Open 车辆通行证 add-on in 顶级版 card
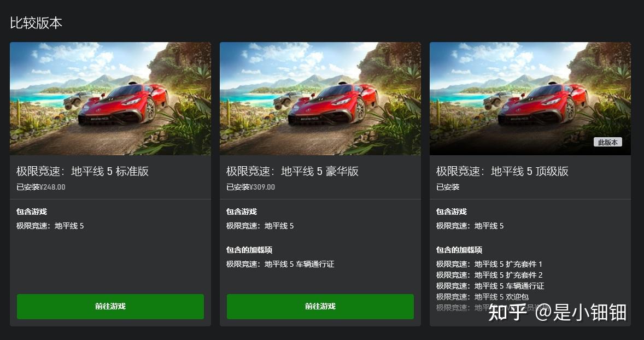The height and width of the screenshot is (340, 644). [x=490, y=286]
